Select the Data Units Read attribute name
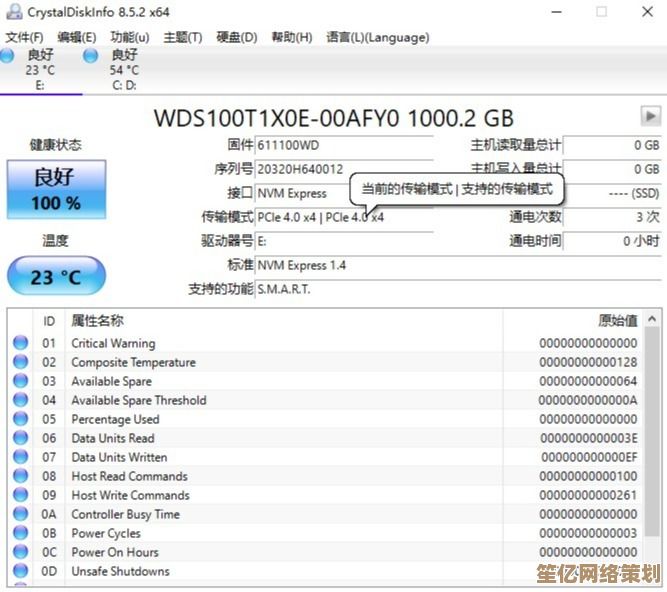The image size is (667, 592). click(113, 438)
